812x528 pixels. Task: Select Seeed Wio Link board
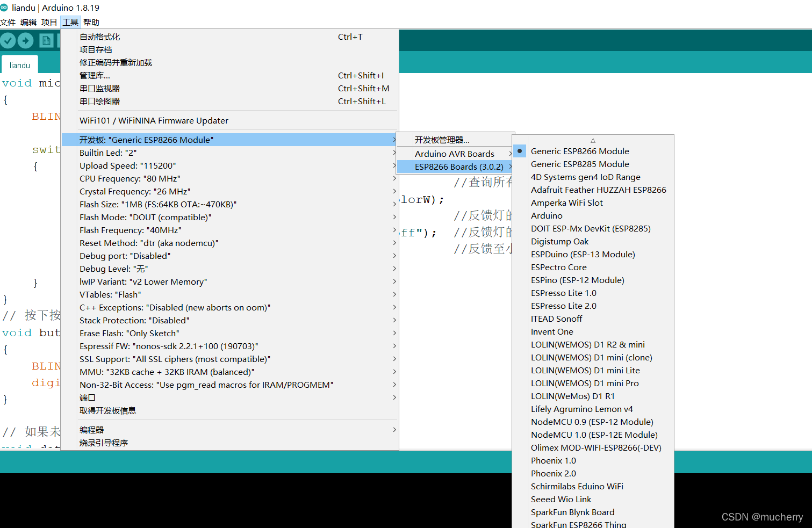(x=593, y=499)
